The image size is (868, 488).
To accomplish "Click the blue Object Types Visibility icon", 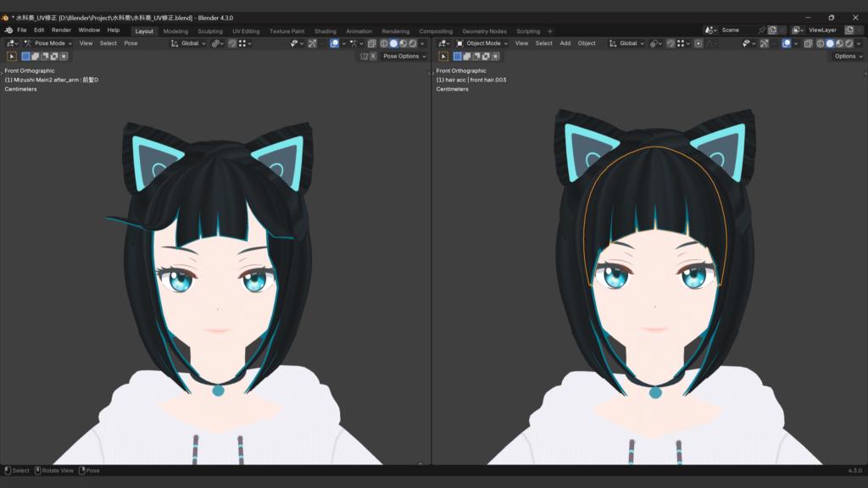I will tap(293, 43).
